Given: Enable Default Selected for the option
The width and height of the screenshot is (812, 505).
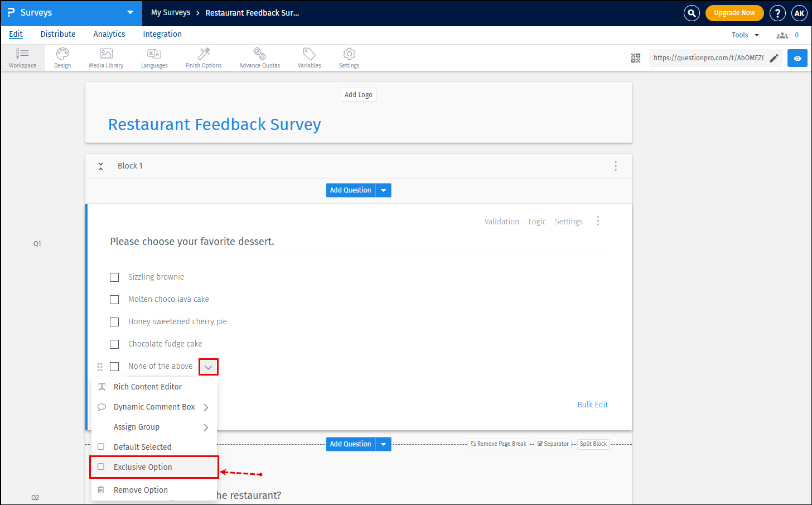Looking at the screenshot, I should tap(102, 446).
